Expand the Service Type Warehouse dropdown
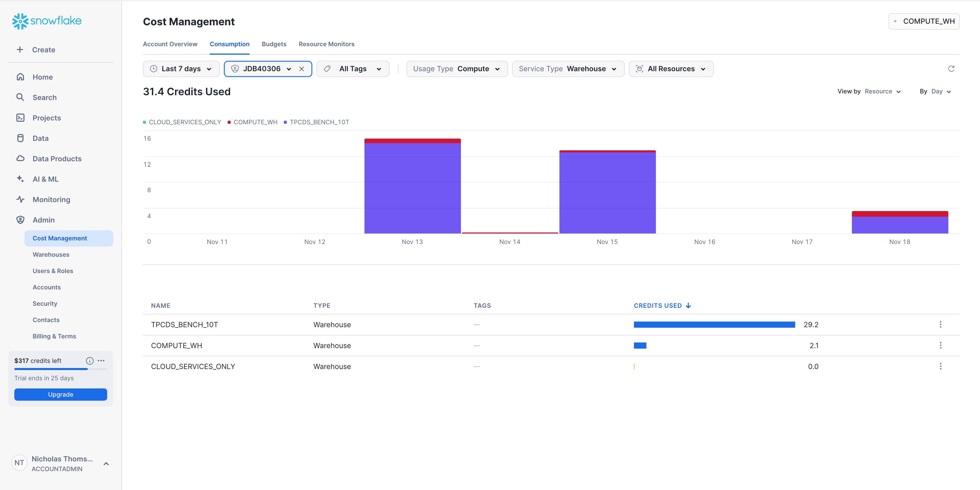This screenshot has height=490, width=980. click(x=568, y=69)
